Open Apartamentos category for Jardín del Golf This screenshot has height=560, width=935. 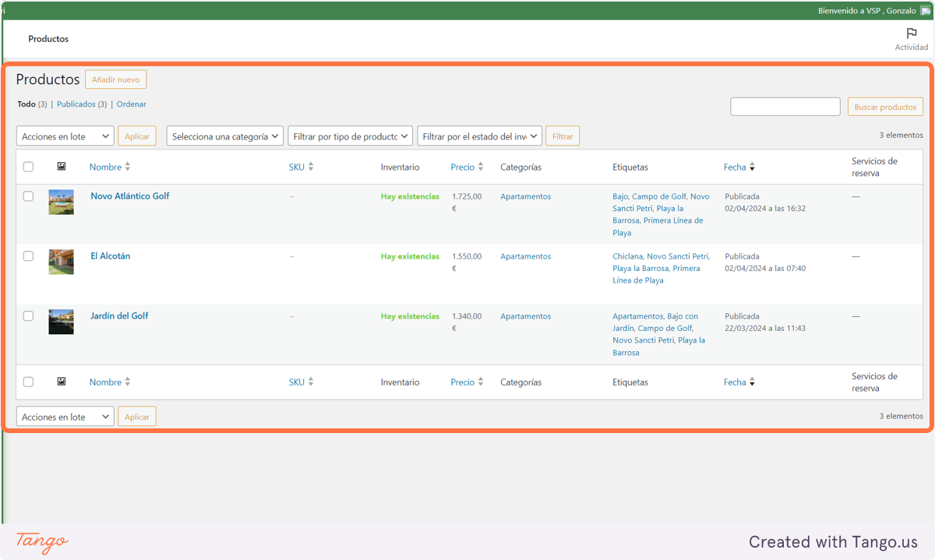[x=526, y=316]
